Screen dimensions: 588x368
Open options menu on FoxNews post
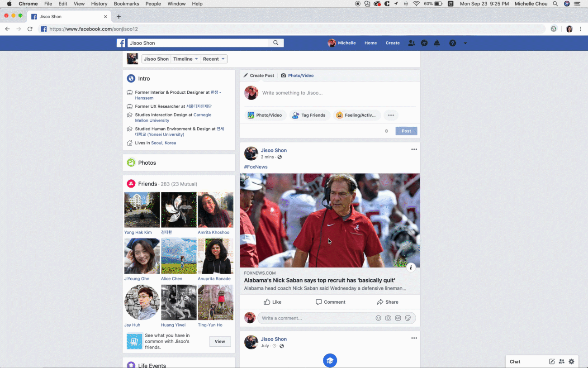414,149
